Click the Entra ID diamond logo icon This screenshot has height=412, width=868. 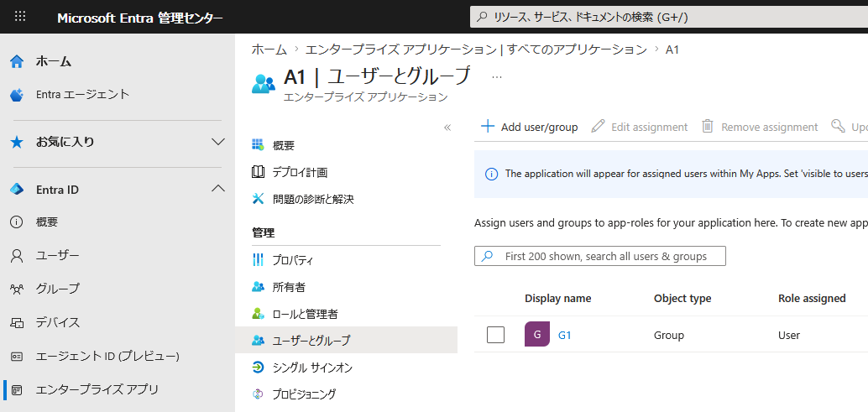(17, 190)
